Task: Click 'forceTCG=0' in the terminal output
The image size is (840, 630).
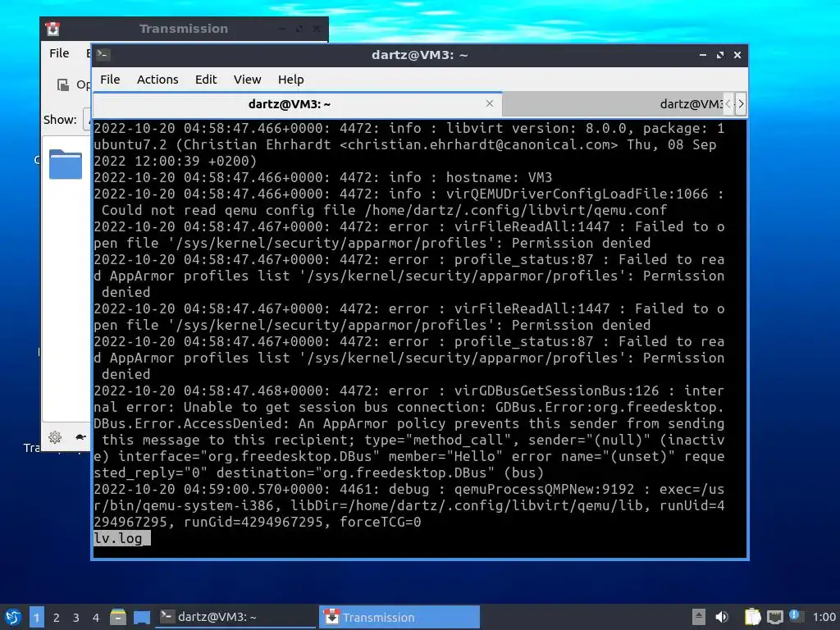Action: pyautogui.click(x=381, y=522)
